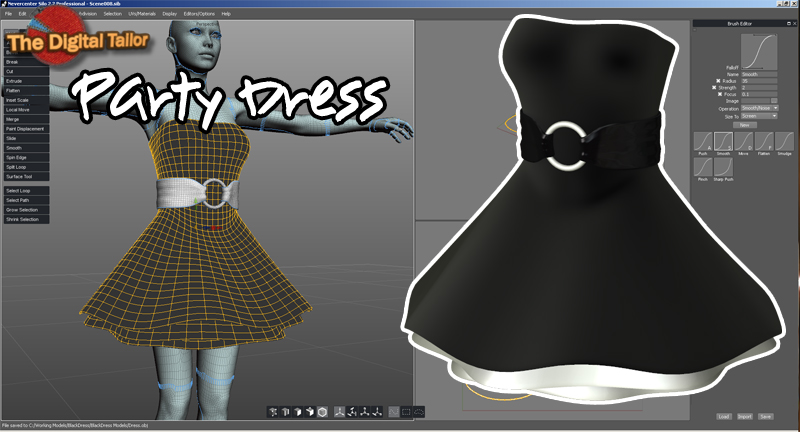Click the Load button in Brush Editor
The width and height of the screenshot is (800, 432).
pyautogui.click(x=723, y=417)
